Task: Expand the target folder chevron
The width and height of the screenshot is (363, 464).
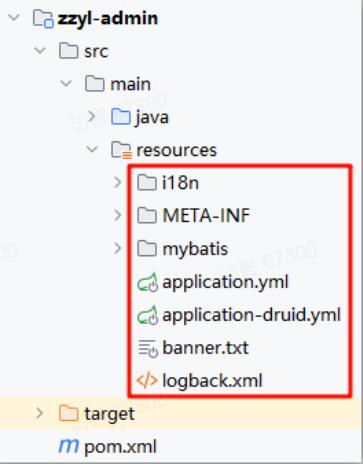Action: [x=40, y=413]
